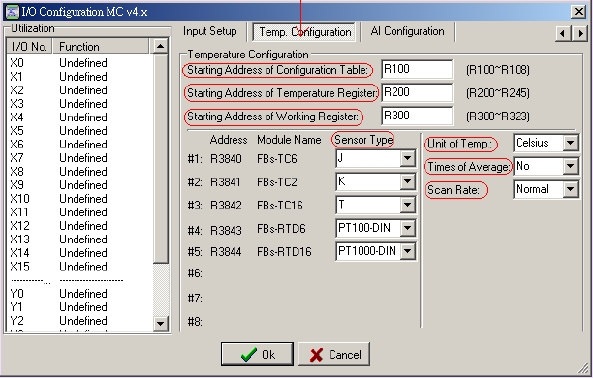Click the tab strip right scroll arrow
The height and width of the screenshot is (378, 593).
coord(580,34)
